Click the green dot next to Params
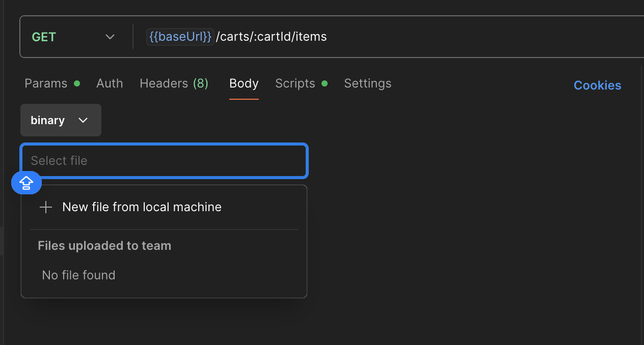This screenshot has height=345, width=644. click(77, 83)
